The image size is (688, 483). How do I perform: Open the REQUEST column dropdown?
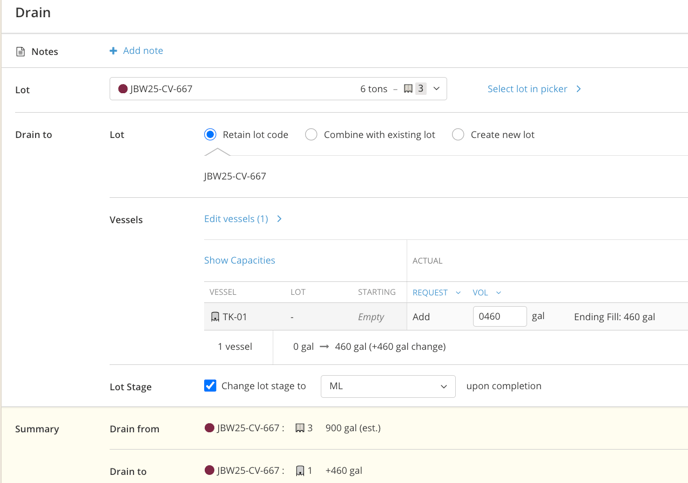click(436, 293)
